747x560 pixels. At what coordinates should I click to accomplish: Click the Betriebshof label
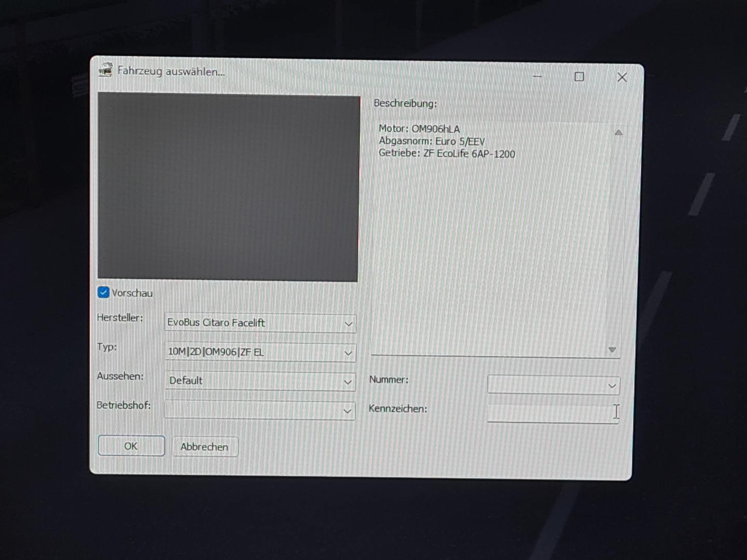(x=124, y=405)
